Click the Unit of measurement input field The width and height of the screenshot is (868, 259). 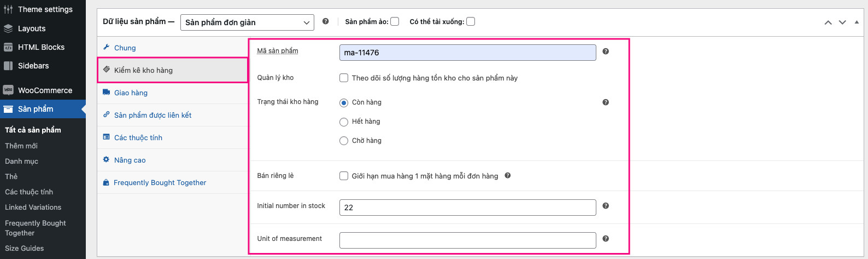pos(467,240)
